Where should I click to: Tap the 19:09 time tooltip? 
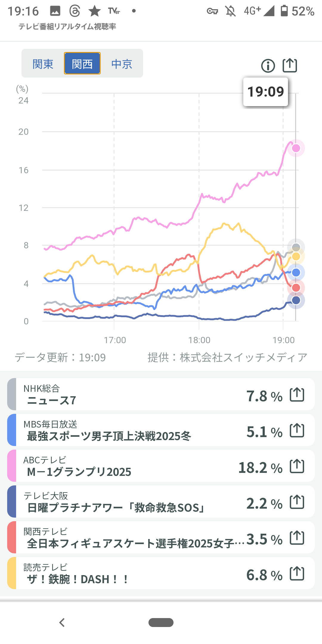click(x=265, y=92)
